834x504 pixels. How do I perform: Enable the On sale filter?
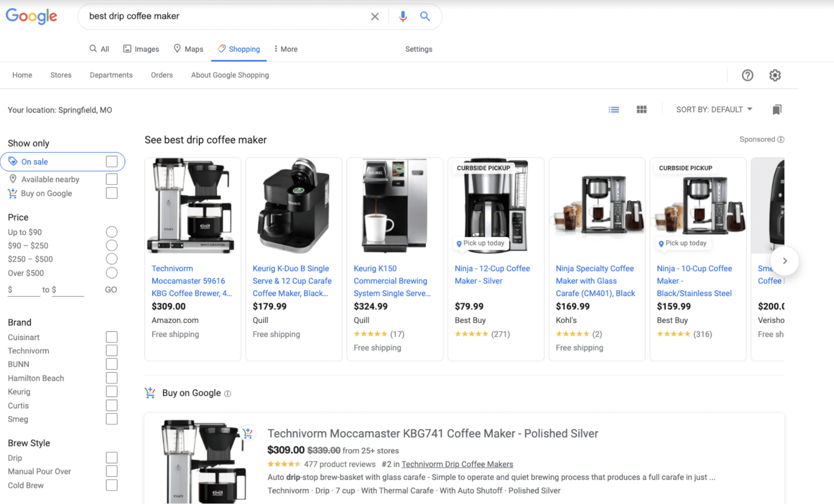pyautogui.click(x=112, y=161)
